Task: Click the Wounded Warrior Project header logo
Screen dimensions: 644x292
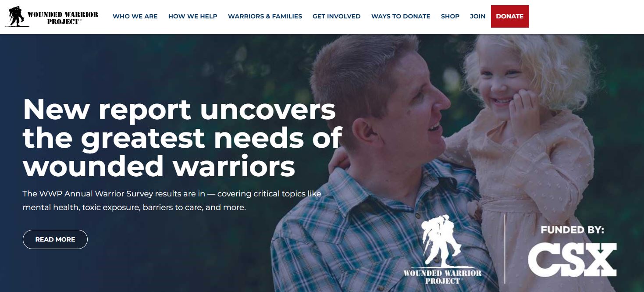Action: tap(52, 17)
